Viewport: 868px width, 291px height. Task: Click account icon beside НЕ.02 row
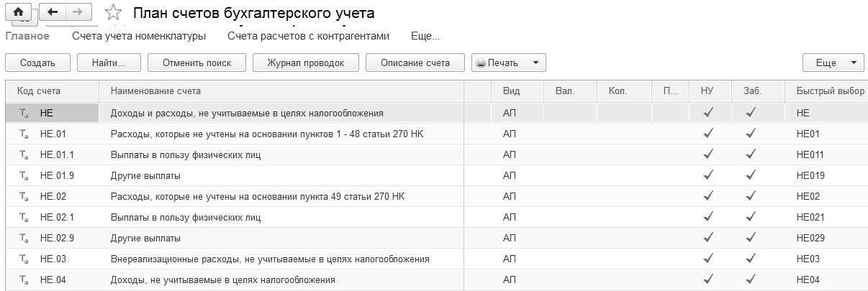[x=24, y=196]
